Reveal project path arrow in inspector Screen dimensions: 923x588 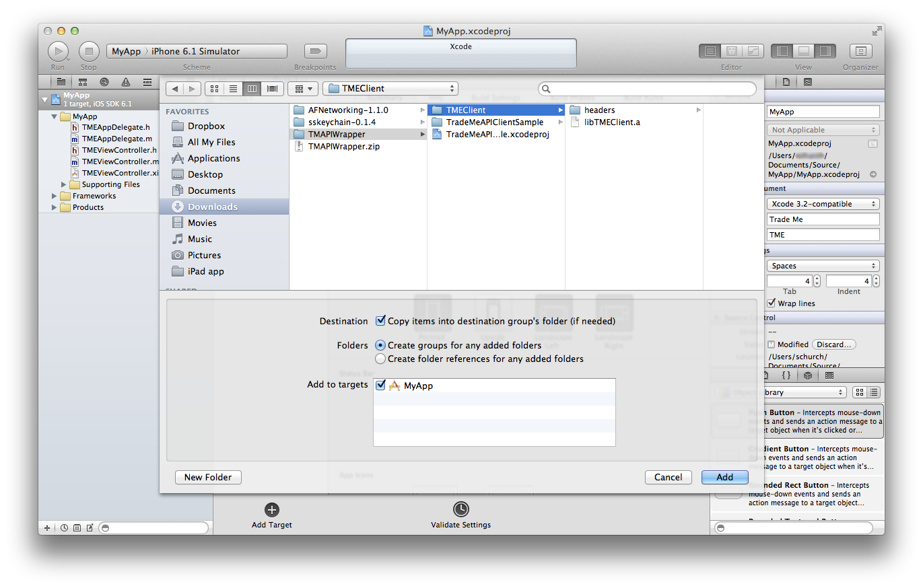tap(873, 174)
